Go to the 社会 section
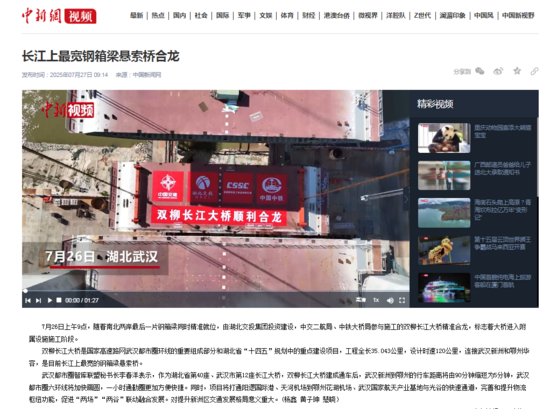This screenshot has width=550, height=409. click(201, 15)
